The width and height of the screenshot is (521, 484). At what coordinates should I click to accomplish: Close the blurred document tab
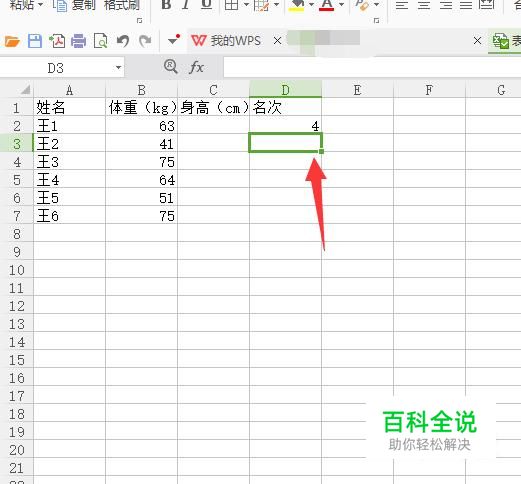click(477, 41)
